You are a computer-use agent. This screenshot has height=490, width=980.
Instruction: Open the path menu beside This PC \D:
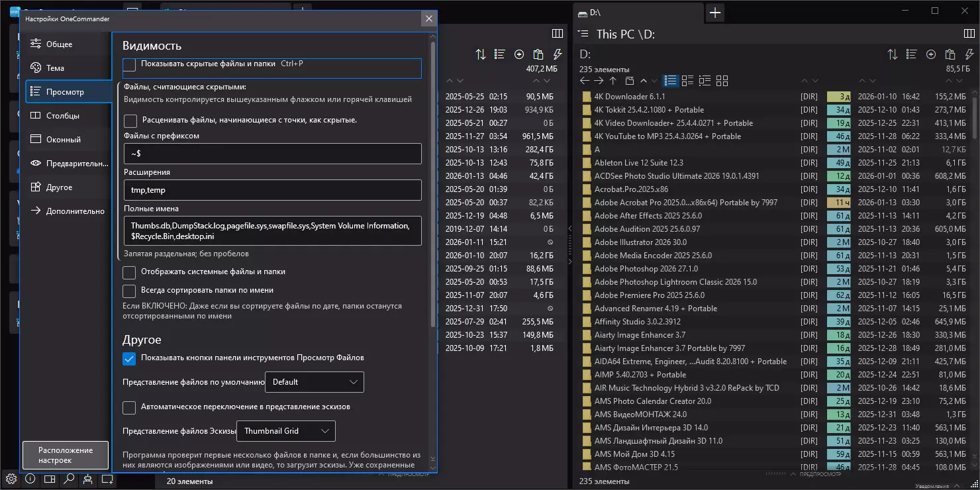(x=583, y=34)
